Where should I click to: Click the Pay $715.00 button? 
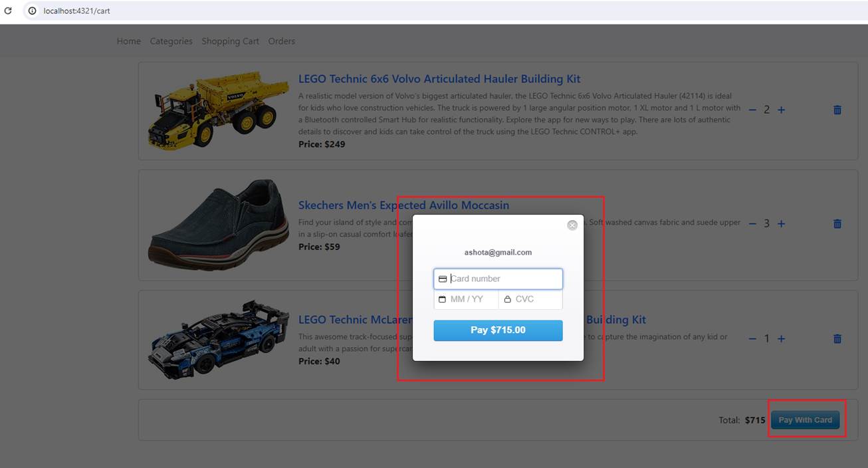coord(498,330)
